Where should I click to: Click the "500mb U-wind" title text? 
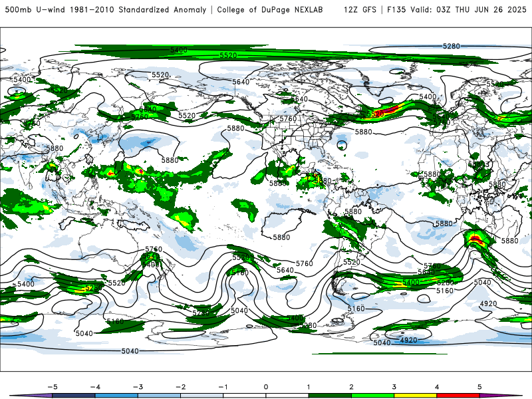35,10
